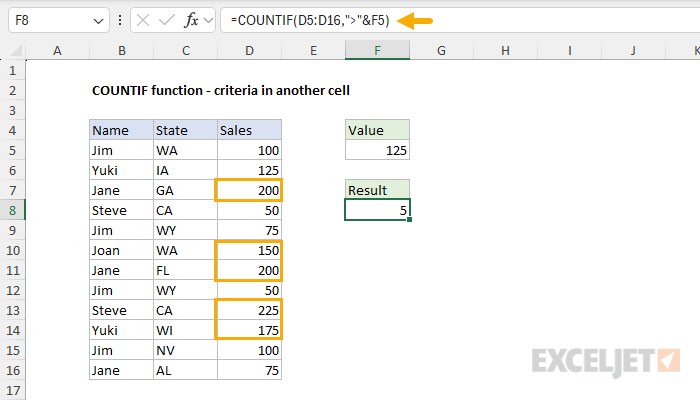Click state cell 'GA'

tap(186, 191)
